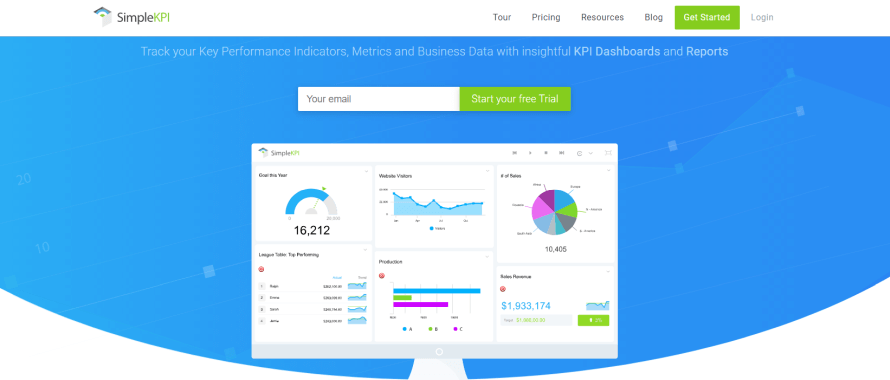This screenshot has height=380, width=890.
Task: Expand the Sales Revenue widget menu
Action: point(608,272)
